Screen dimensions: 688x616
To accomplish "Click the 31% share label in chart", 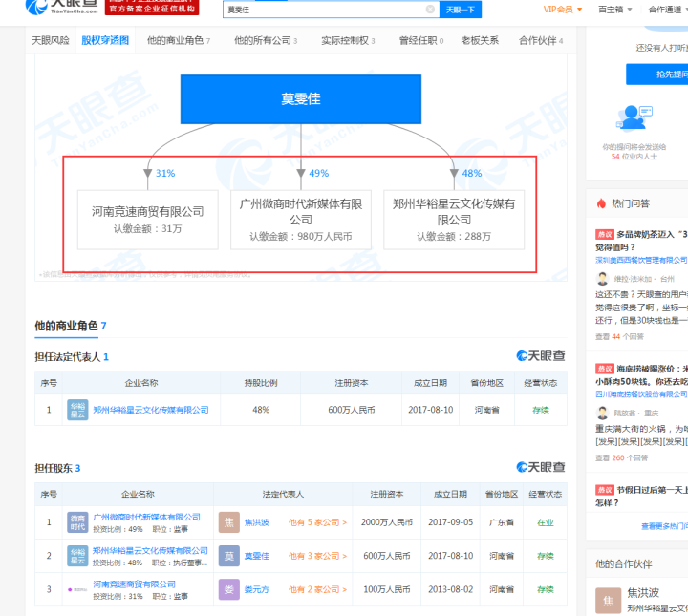I will click(x=165, y=173).
